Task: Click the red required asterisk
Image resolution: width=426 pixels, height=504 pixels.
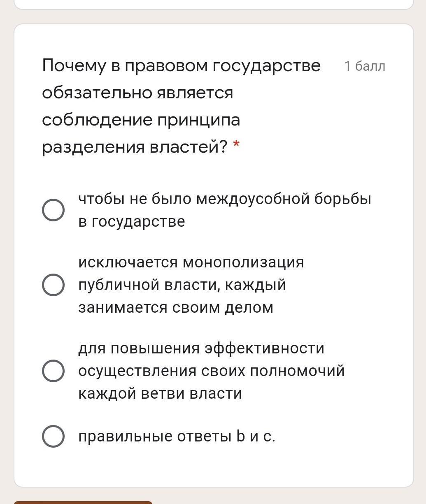Action: [236, 145]
